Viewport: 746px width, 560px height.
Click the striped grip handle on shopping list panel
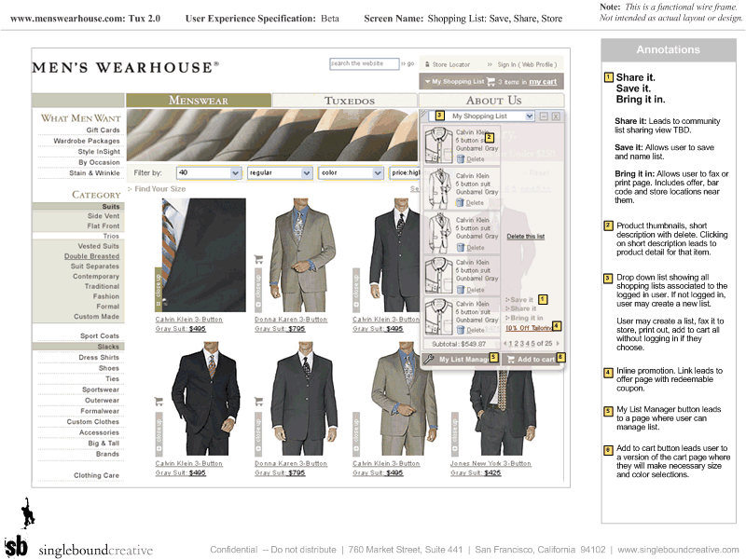click(424, 113)
